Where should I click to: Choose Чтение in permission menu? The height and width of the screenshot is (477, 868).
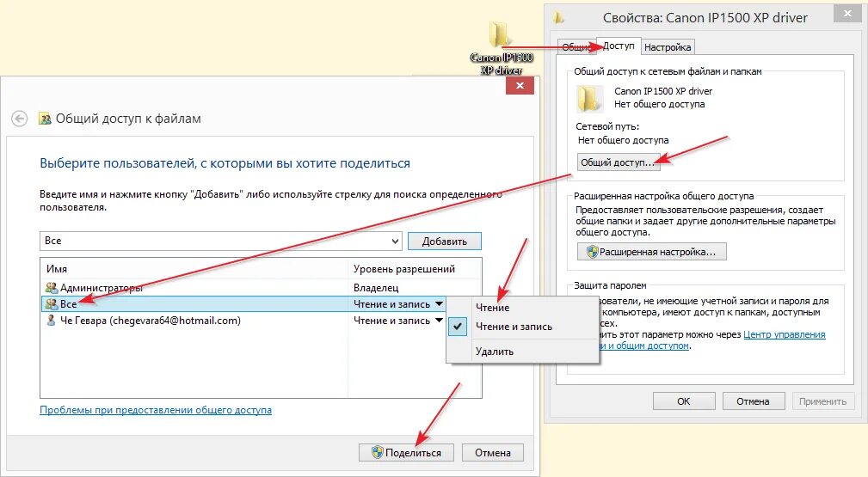(x=493, y=308)
